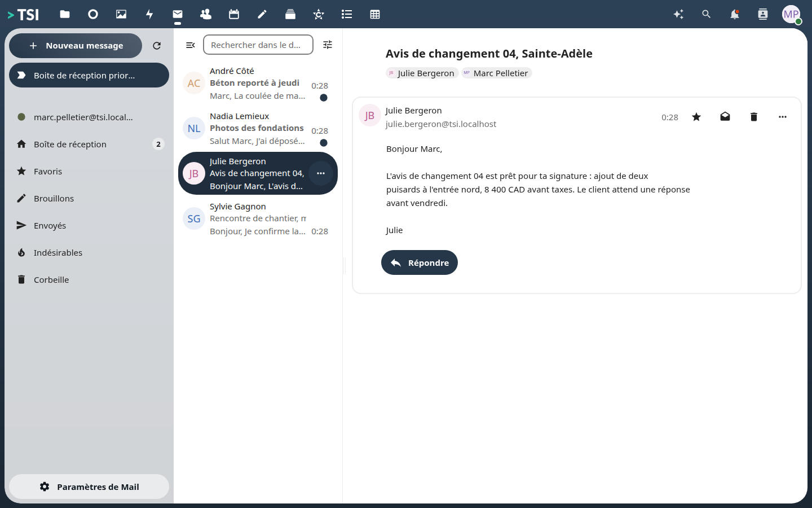Screen dimensions: 812x508
Task: Open the Dashboard circle icon
Action: tap(93, 14)
